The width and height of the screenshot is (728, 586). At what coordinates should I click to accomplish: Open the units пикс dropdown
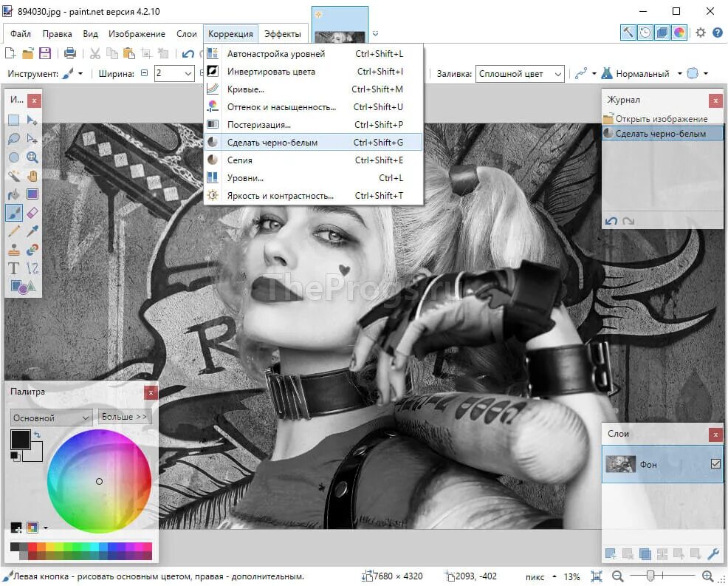click(x=540, y=576)
